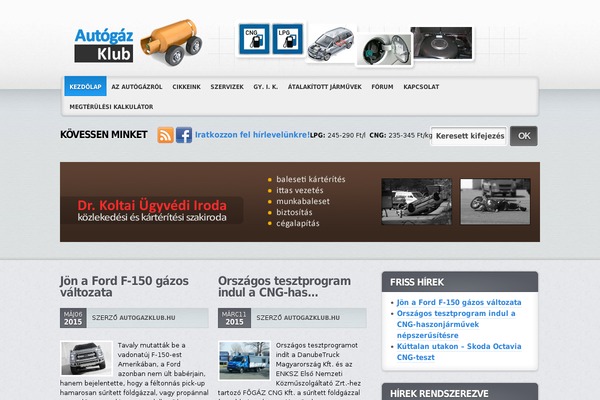
Task: Click the ittas vezetés banner item
Action: coord(300,190)
